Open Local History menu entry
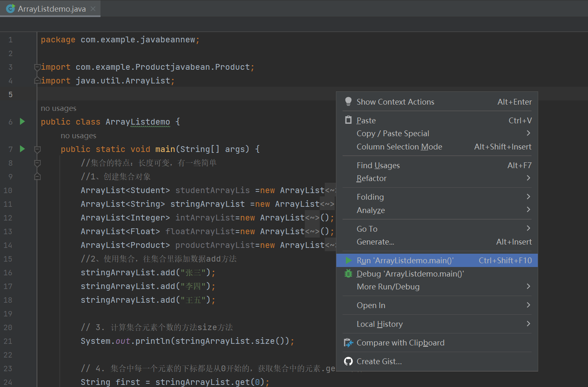 click(437, 324)
